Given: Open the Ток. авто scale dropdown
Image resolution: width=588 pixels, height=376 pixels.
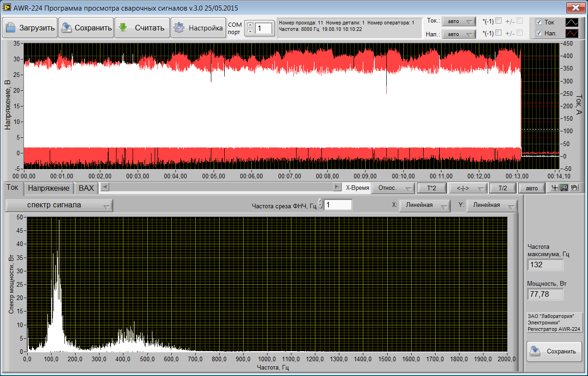Looking at the screenshot, I should (x=458, y=22).
